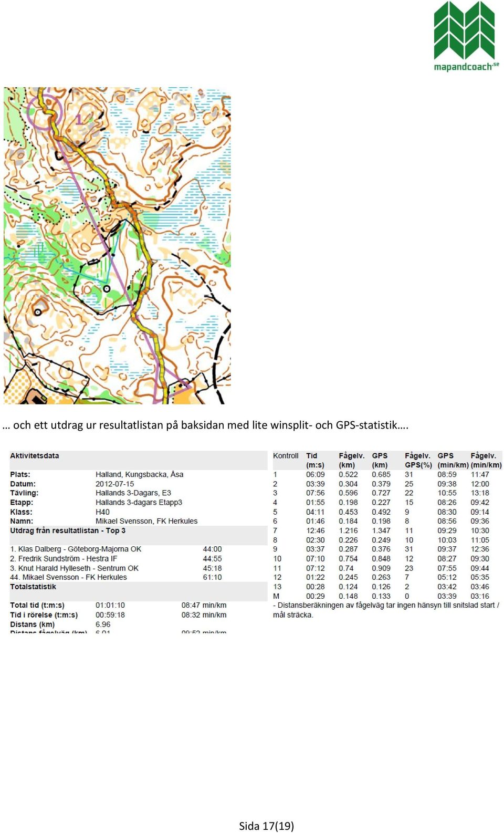The height and width of the screenshot is (833, 504).
Task: Click the 'Tid i rörelse (t:m:s)' label
Action: (44, 615)
